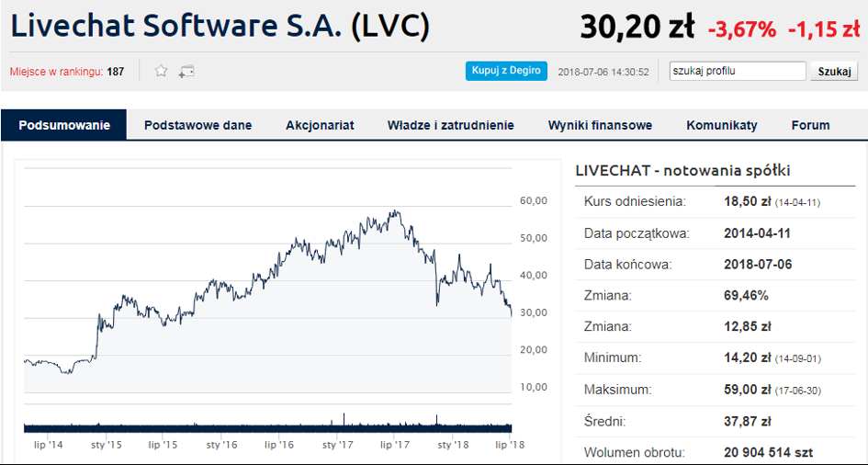Click the Maksimum value 59,00 zł

coord(747,390)
